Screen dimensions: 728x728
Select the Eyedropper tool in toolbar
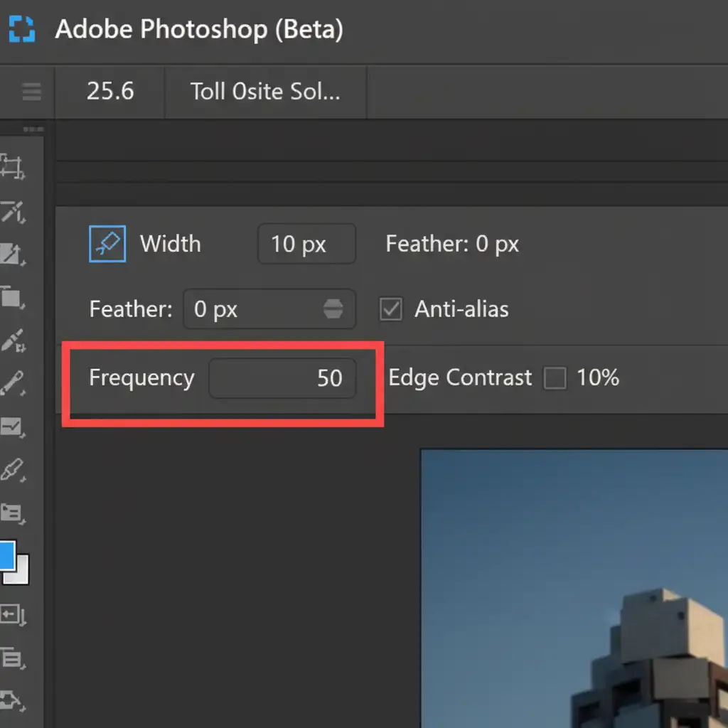tap(11, 340)
